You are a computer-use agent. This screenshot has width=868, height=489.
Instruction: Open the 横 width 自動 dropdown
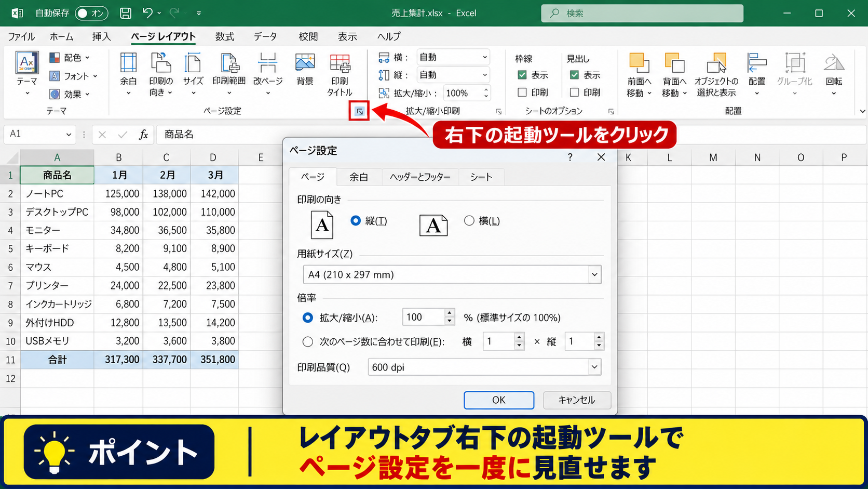453,57
